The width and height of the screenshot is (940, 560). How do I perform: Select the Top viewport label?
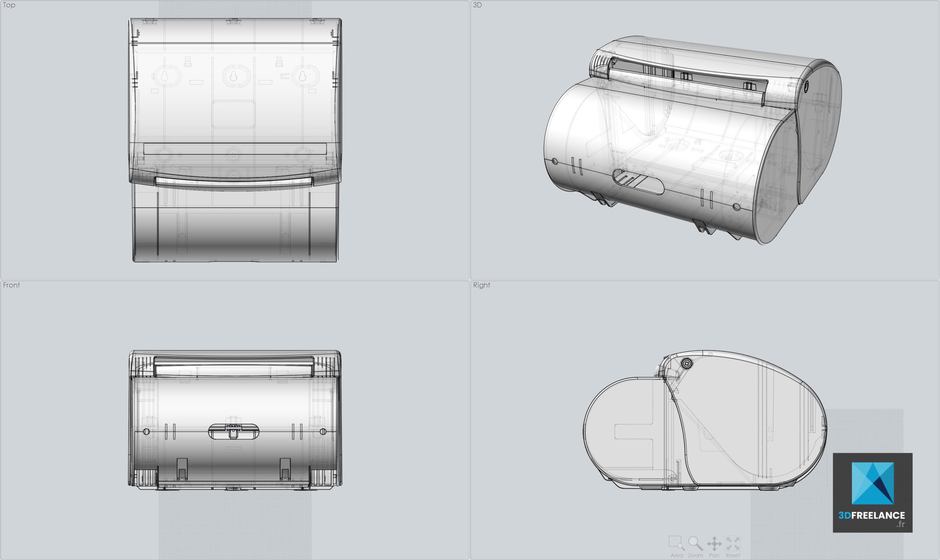pos(9,5)
